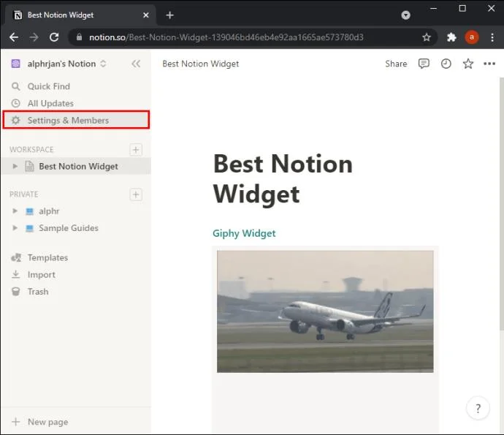
Task: Open a new browser tab
Action: [x=169, y=15]
